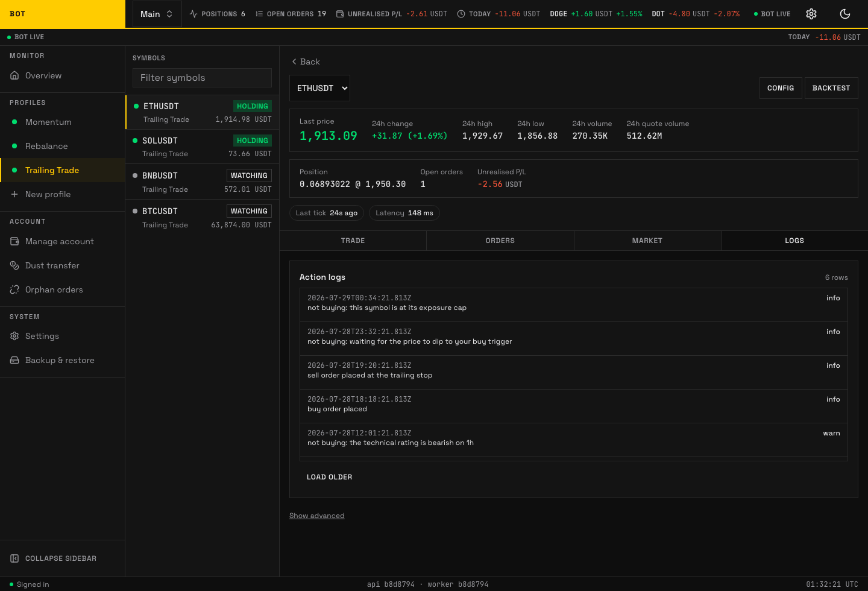Viewport: 868px width, 591px height.
Task: Select the ETHUSDT symbol row
Action: (x=203, y=112)
